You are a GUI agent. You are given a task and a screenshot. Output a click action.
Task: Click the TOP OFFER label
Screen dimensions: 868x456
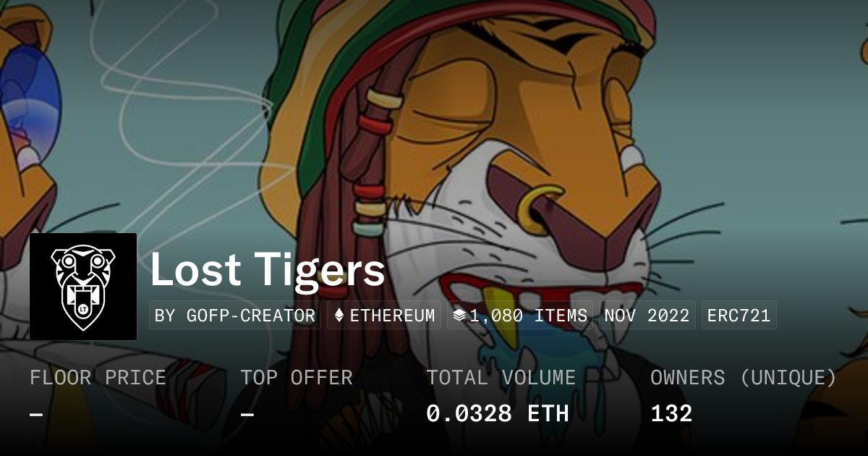tap(297, 378)
